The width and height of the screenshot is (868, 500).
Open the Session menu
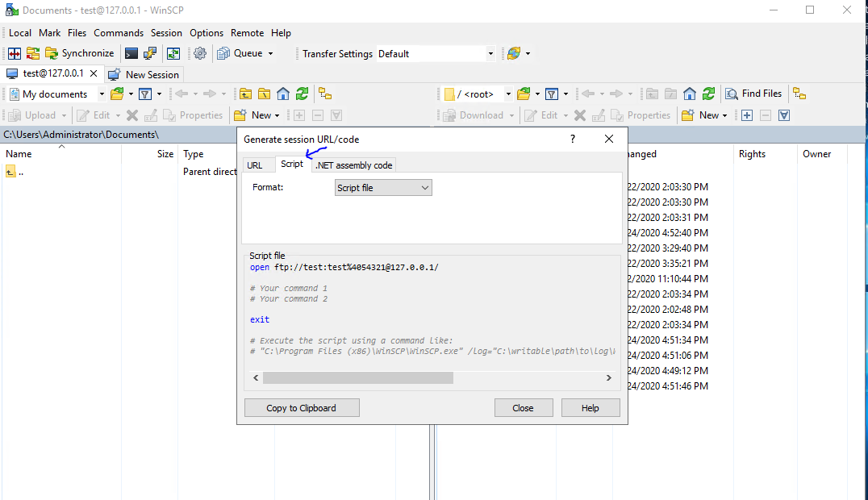166,33
